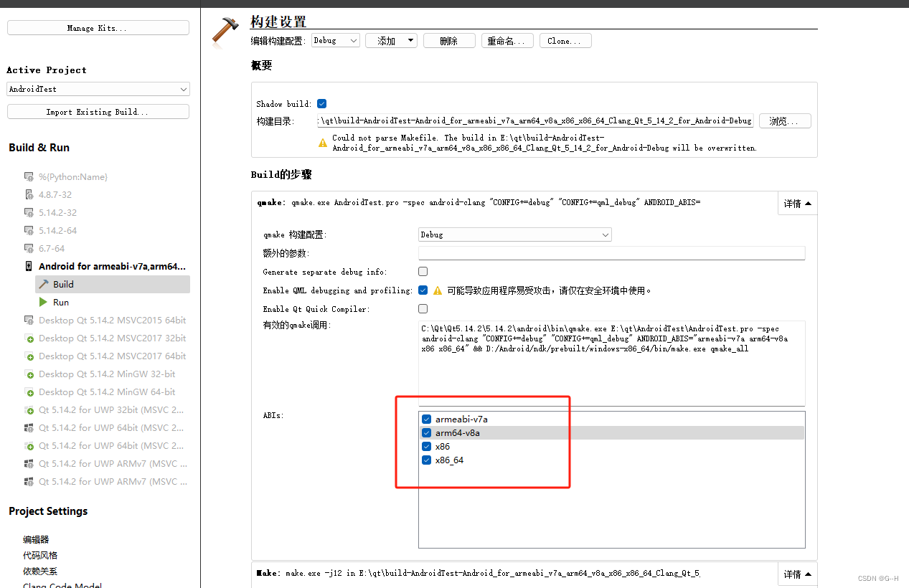Click the Clone button
Screen dimensions: 909x588
[x=565, y=40]
